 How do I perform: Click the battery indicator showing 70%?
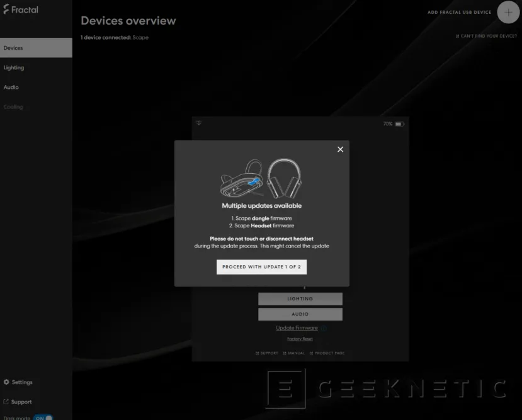(x=394, y=123)
